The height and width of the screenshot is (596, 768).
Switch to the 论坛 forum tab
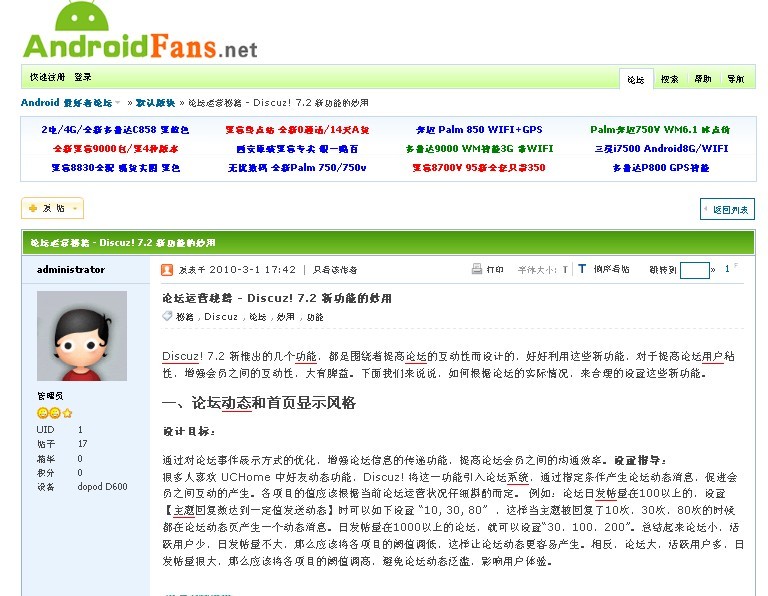coord(636,79)
